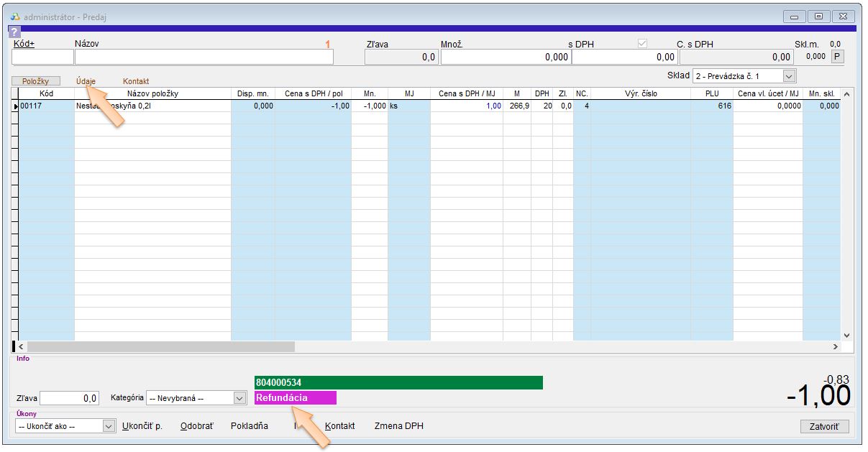Click the Zatvoriť button
Screen dimensions: 868x452
pos(824,426)
